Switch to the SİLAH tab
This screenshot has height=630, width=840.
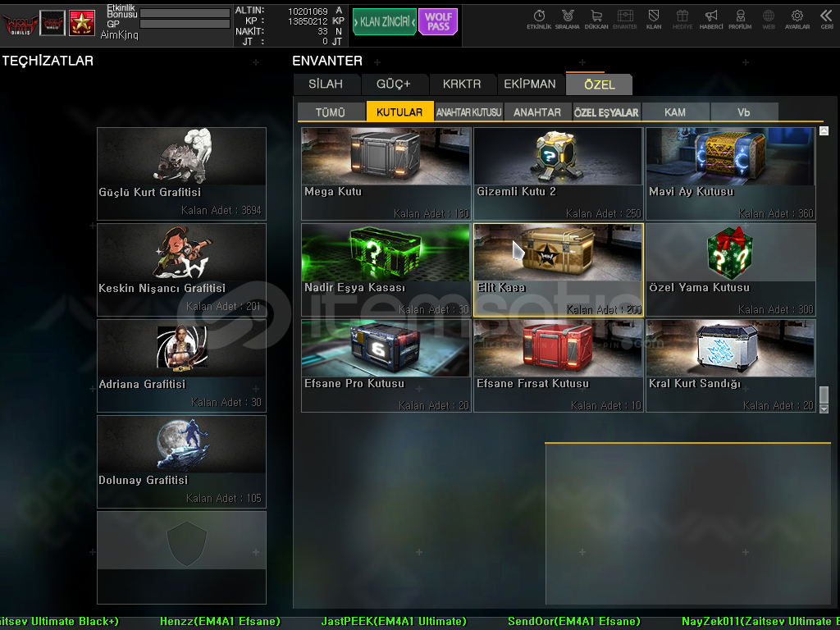(326, 84)
